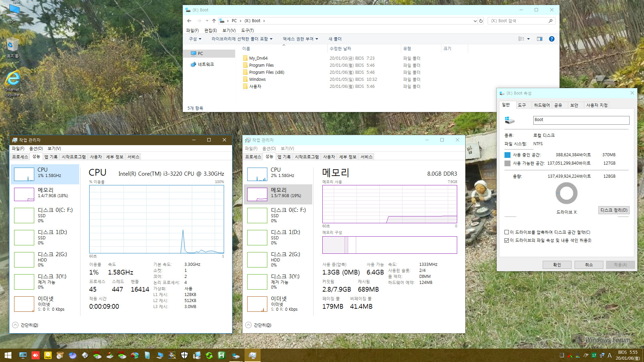Select the Program Files (x86) folder

coord(266,72)
